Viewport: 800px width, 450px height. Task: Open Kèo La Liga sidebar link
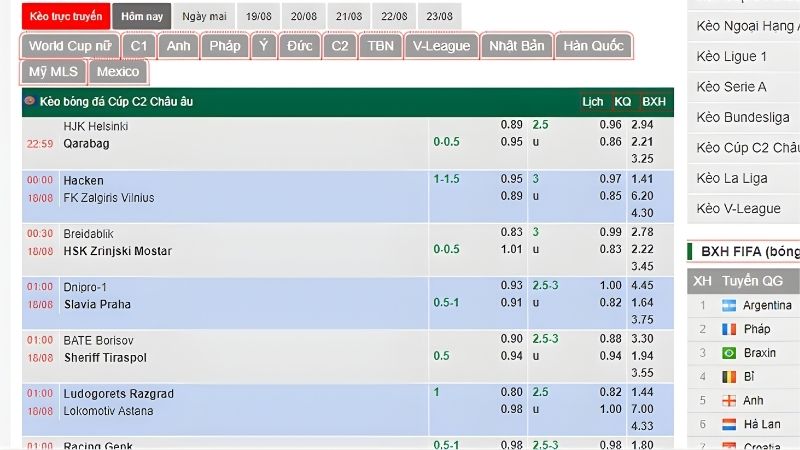click(x=744, y=178)
